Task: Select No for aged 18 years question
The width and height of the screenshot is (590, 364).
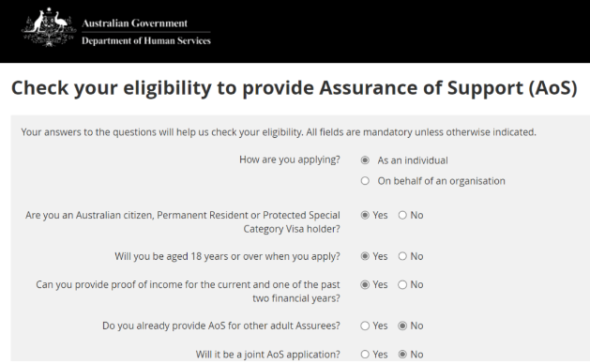Action: coord(402,256)
